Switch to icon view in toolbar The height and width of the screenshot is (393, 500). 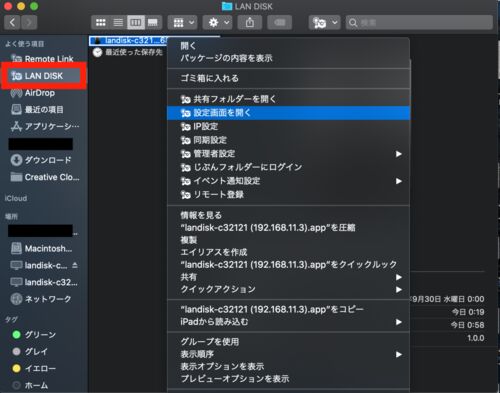tap(100, 23)
